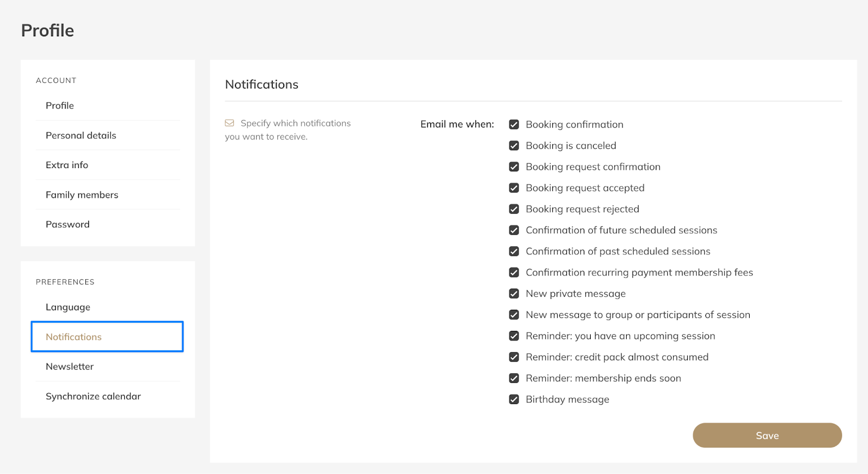Uncheck Reminder: credit pack almost consumed

[514, 357]
